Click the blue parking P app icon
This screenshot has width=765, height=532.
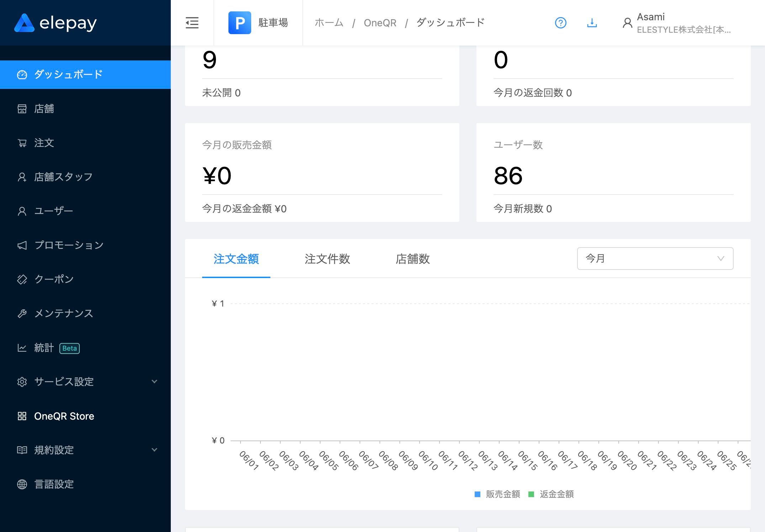coord(239,23)
